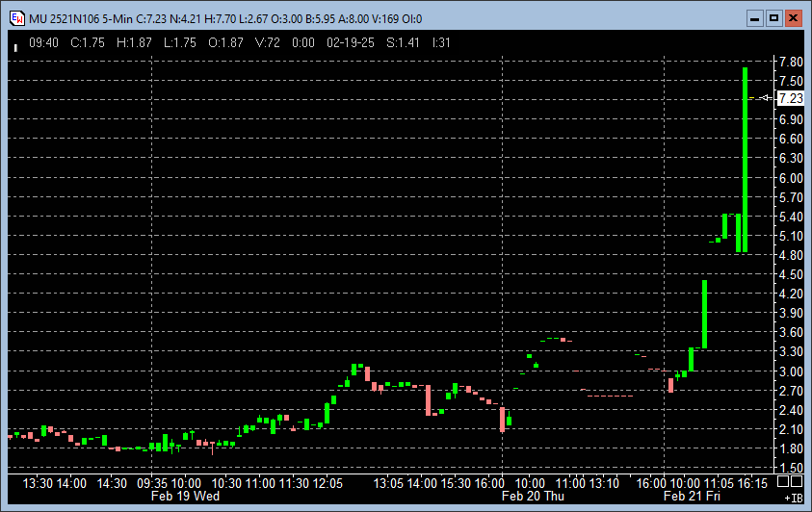Minimize the MU chart window

click(754, 18)
